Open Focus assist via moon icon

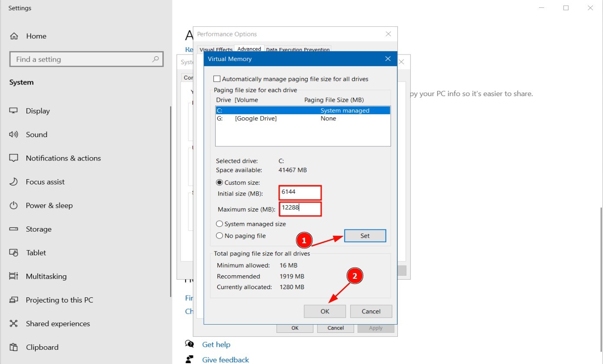tap(13, 182)
